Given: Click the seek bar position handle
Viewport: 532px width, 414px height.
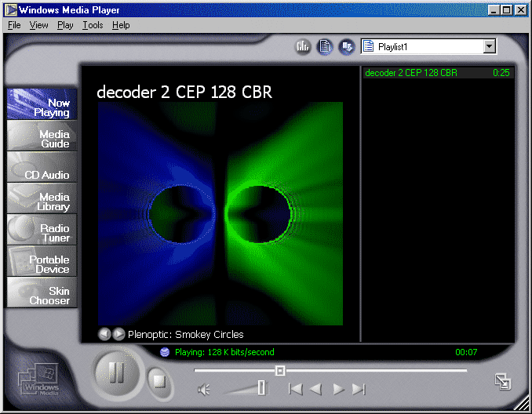Looking at the screenshot, I should click(x=279, y=370).
